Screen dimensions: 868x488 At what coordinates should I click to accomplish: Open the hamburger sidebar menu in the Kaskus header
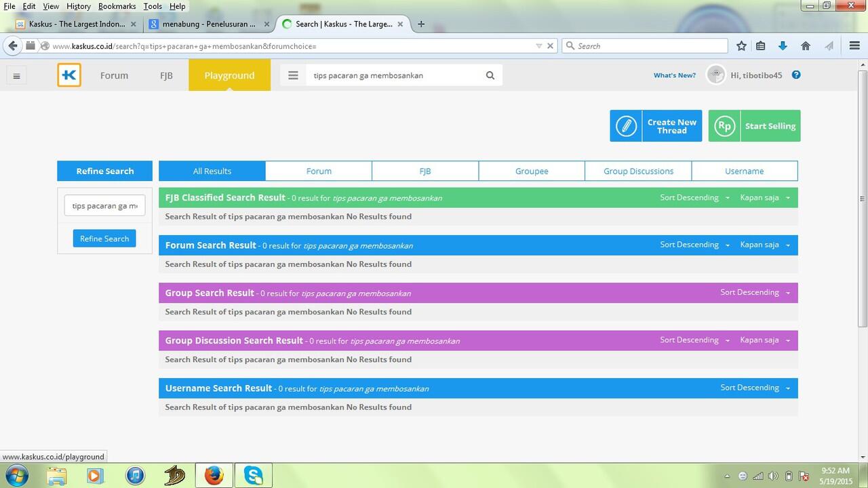pos(16,76)
